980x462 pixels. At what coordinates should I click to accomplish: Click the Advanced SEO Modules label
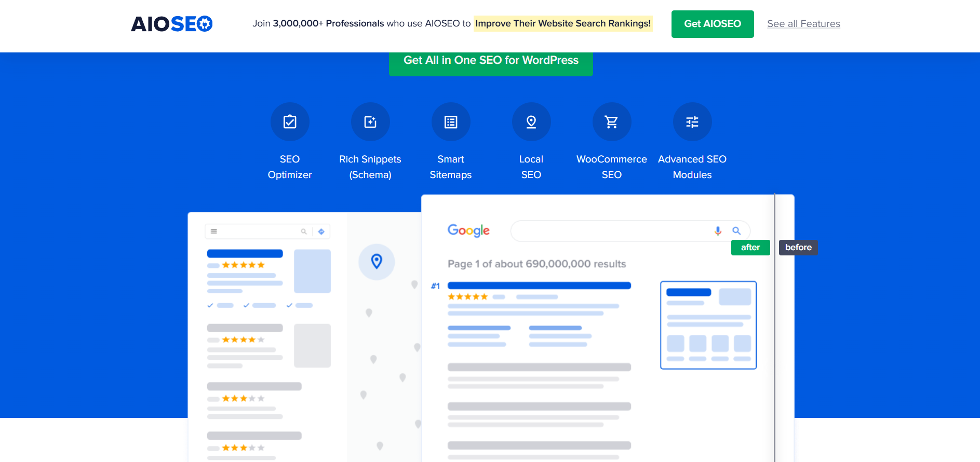click(x=692, y=167)
